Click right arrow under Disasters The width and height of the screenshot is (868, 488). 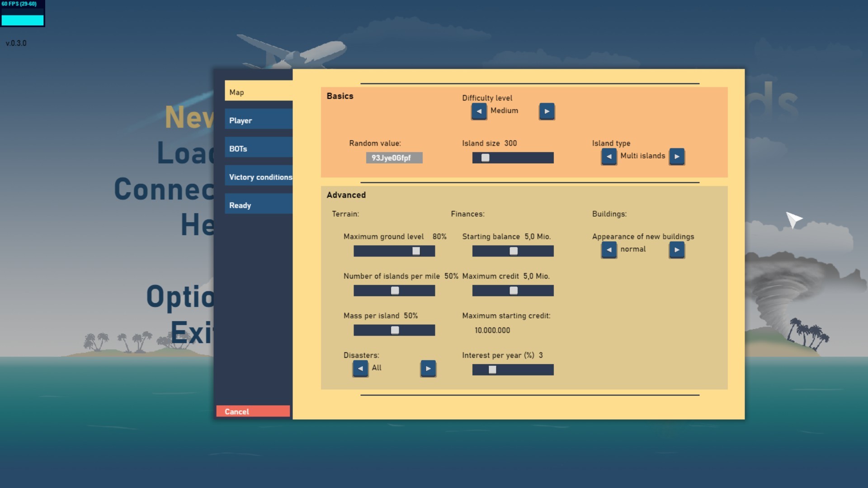coord(428,369)
